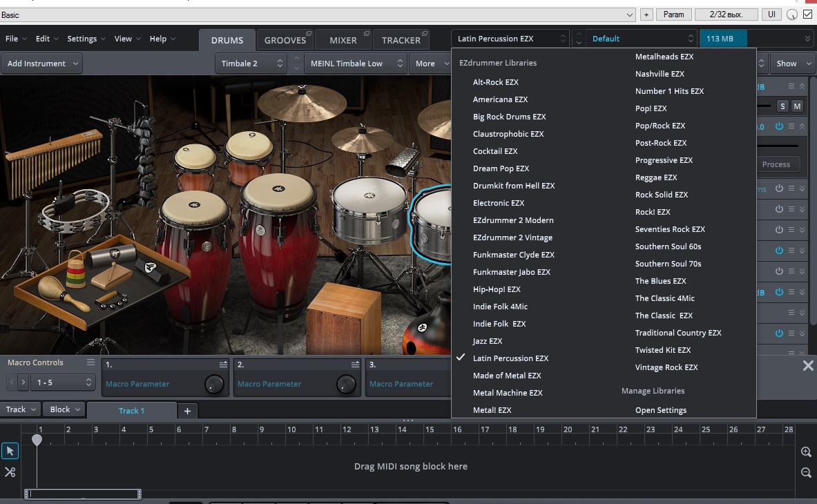This screenshot has width=817, height=504.
Task: Click the playhead marker at bar 1
Action: point(37,440)
